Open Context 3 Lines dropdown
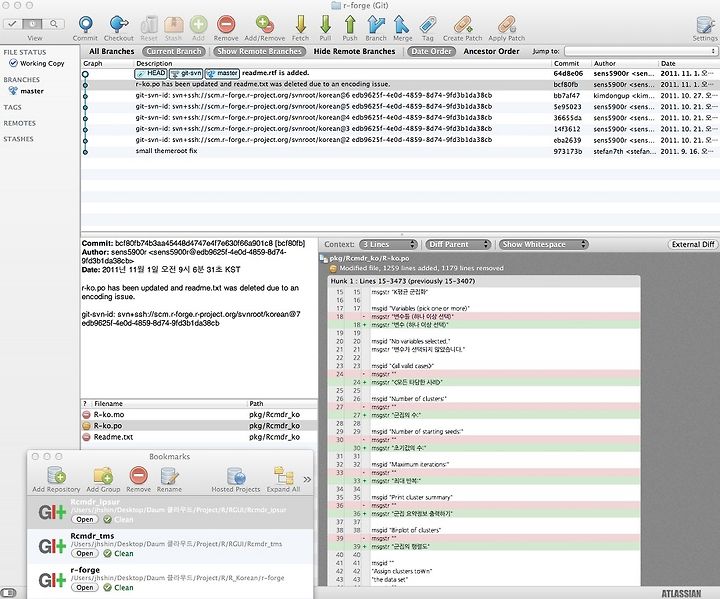Viewport: 720px width, 599px height. coord(388,244)
